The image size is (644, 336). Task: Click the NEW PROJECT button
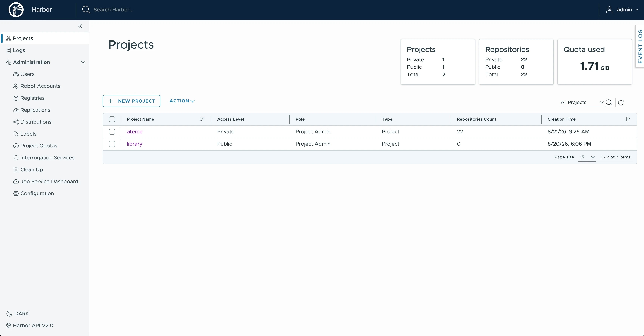pyautogui.click(x=131, y=101)
